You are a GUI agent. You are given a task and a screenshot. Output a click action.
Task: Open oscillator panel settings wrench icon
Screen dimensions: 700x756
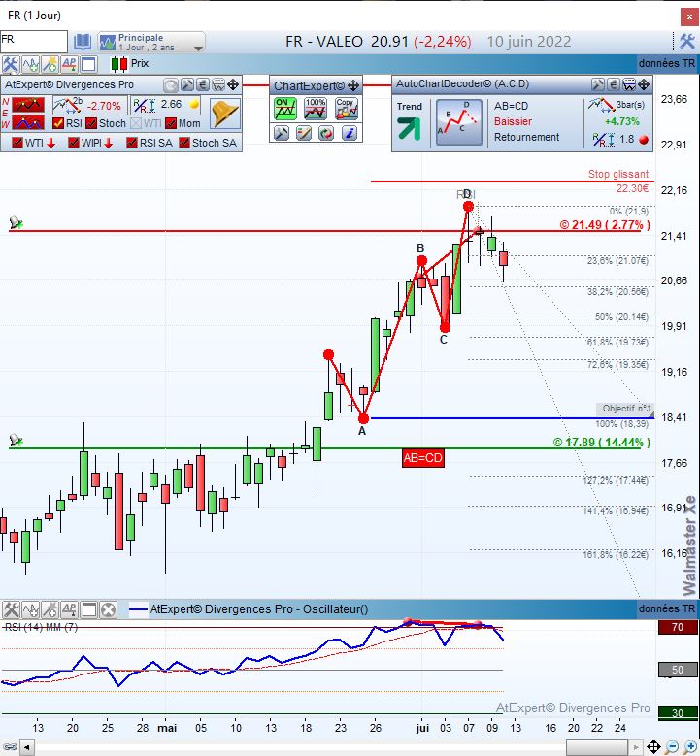[x=11, y=609]
